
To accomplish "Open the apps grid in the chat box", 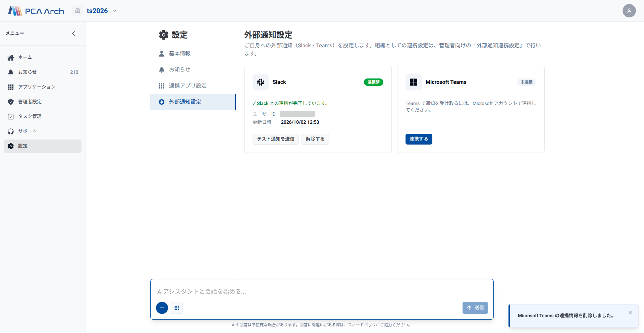I will point(177,308).
